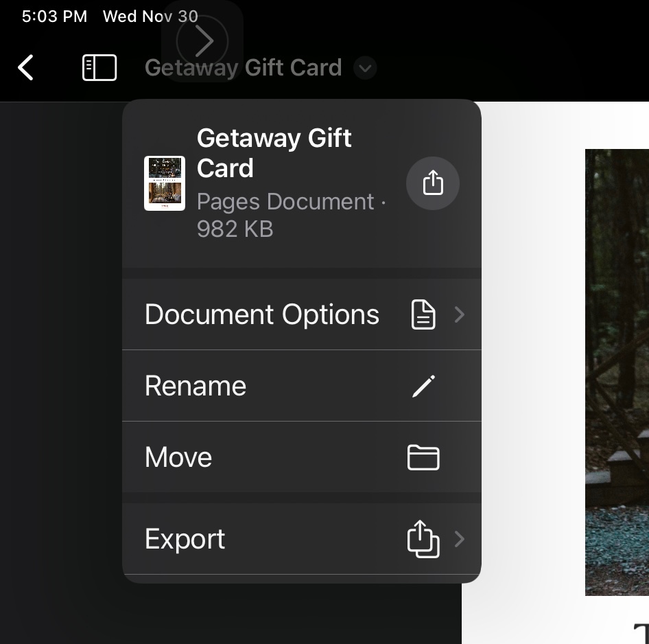Tap the Getaway Gift Card title in toolbar
649x644 pixels.
pos(244,67)
